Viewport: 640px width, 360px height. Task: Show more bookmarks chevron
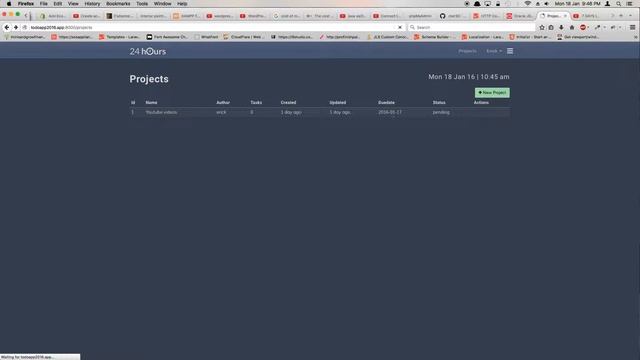click(x=636, y=37)
